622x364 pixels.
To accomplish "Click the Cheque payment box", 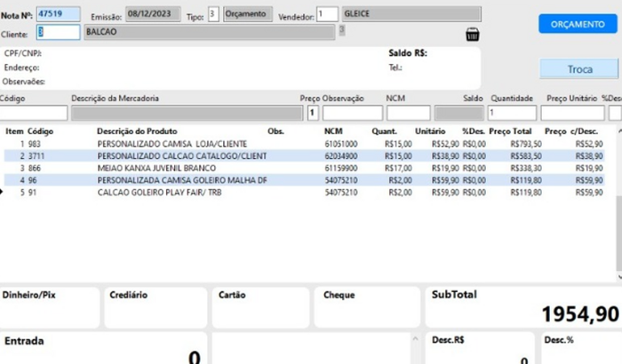I will (364, 307).
